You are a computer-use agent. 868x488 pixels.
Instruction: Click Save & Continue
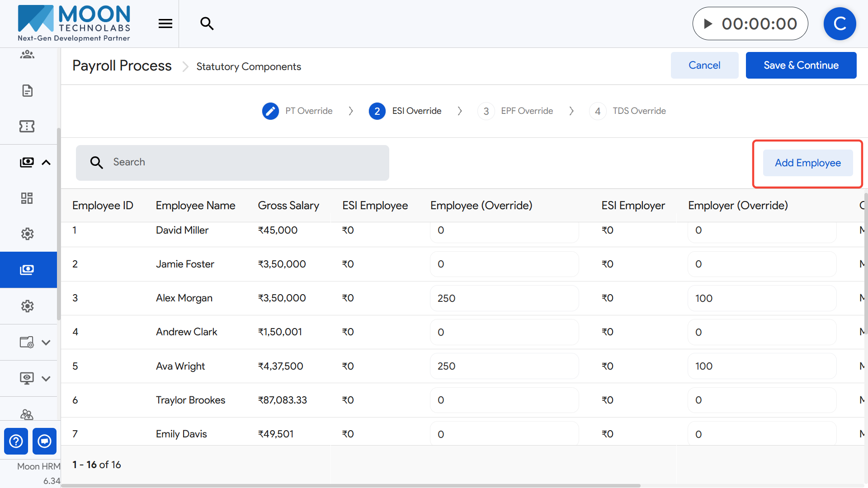(x=801, y=66)
